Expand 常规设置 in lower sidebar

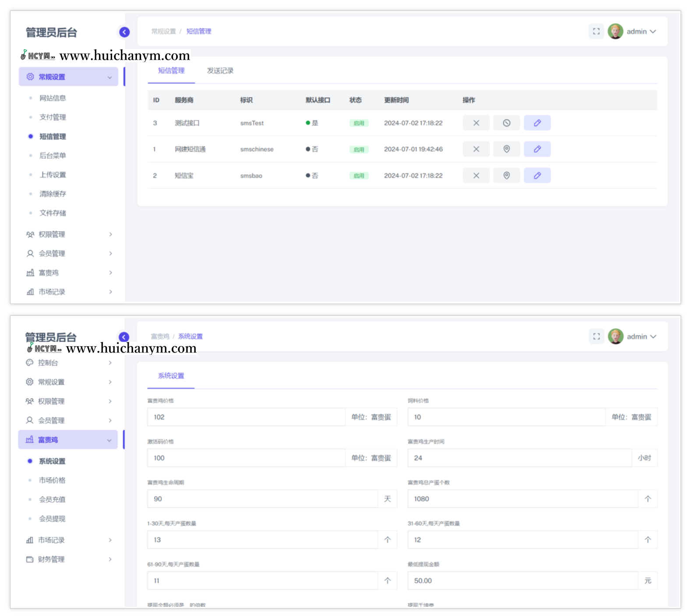pos(68,382)
